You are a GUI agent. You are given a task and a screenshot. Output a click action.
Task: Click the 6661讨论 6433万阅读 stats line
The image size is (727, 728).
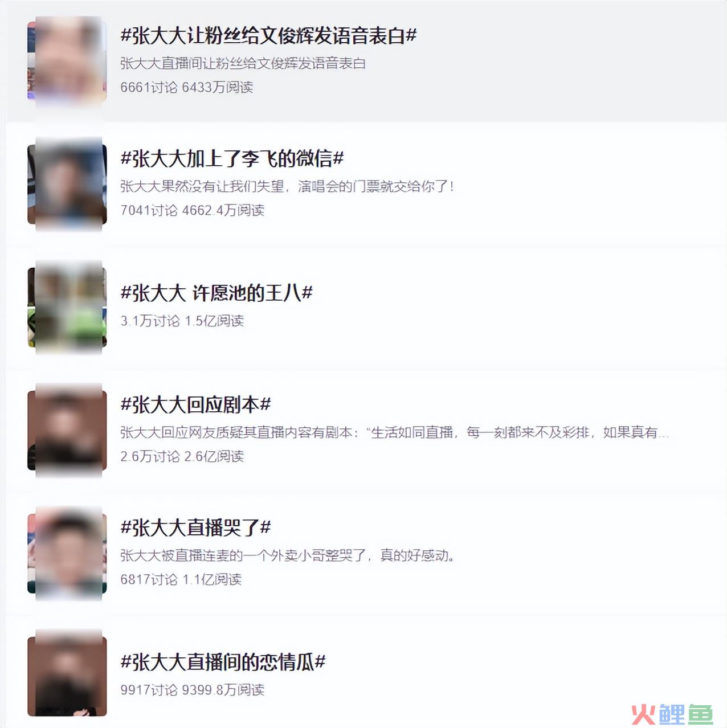click(x=186, y=87)
